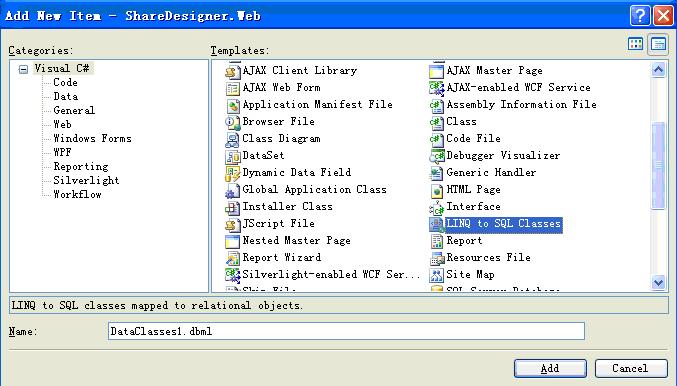Choose the General category
The image size is (677, 386).
74,111
